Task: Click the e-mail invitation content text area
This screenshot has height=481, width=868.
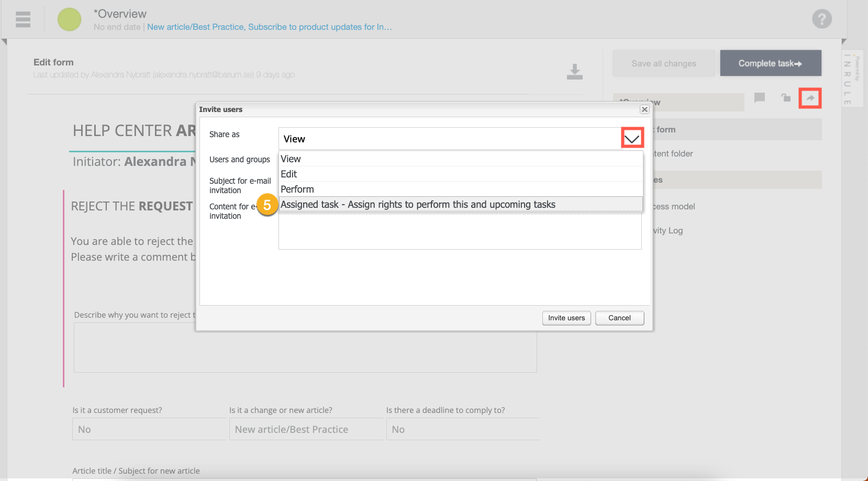Action: point(460,231)
